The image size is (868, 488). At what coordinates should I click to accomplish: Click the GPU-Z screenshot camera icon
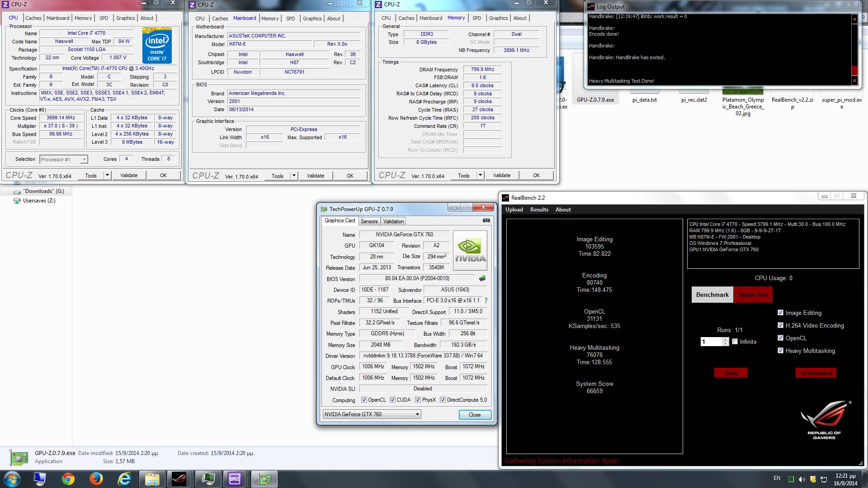point(486,221)
